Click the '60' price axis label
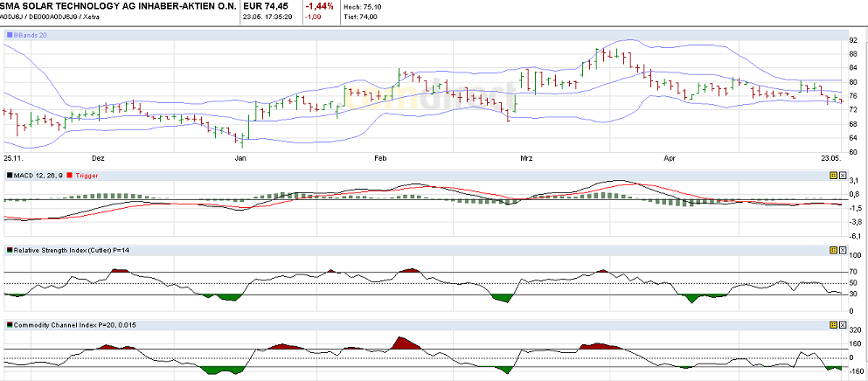This screenshot has width=868, height=381. [853, 152]
